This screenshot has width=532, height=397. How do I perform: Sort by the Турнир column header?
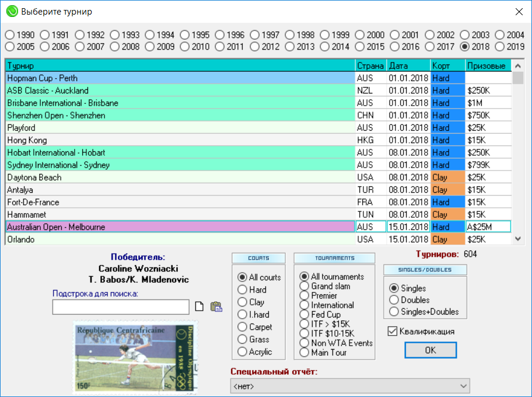tap(180, 65)
